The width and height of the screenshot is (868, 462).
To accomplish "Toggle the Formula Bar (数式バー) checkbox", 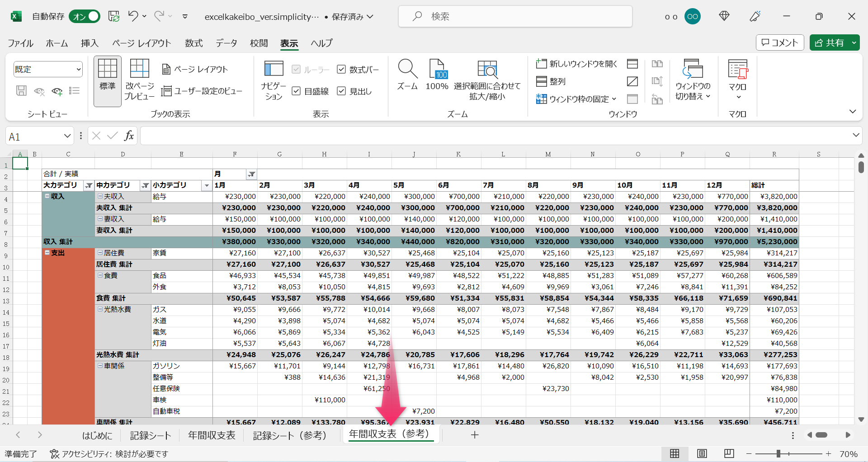I will click(341, 69).
